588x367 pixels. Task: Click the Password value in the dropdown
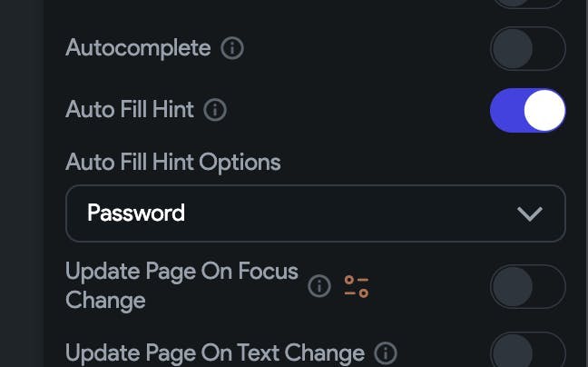pyautogui.click(x=136, y=213)
